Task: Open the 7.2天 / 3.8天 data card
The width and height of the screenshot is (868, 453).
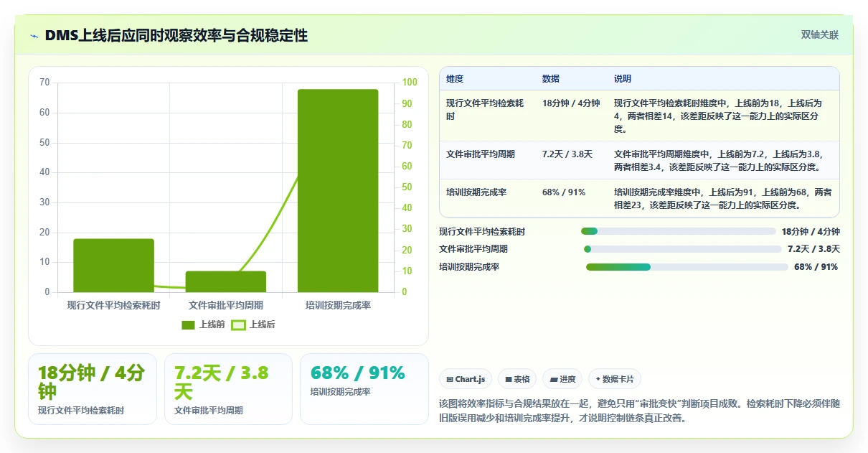Action: click(x=228, y=389)
